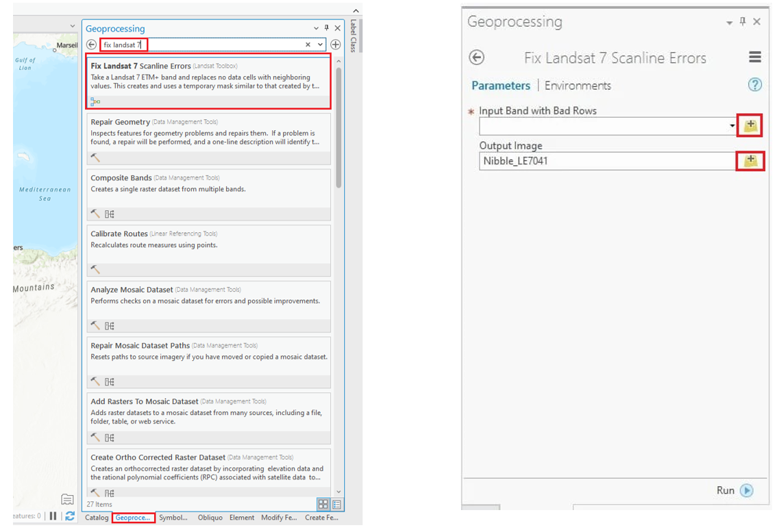Click the plus icon beside the search box
Viewport: 779px width, 532px height.
[336, 45]
